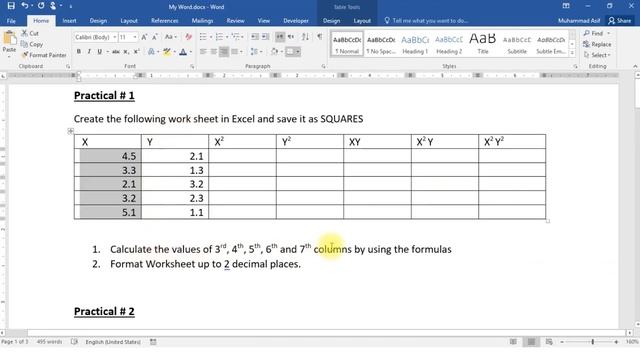Open ribbon display options icon
640x360 pixels.
[566, 6]
